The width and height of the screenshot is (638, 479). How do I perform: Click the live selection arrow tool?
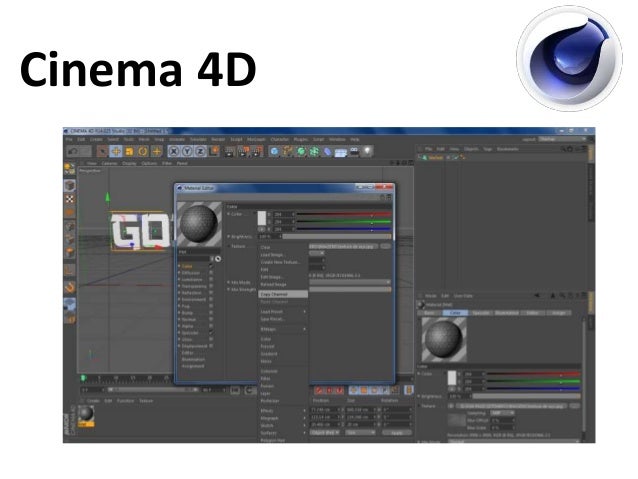tap(103, 152)
